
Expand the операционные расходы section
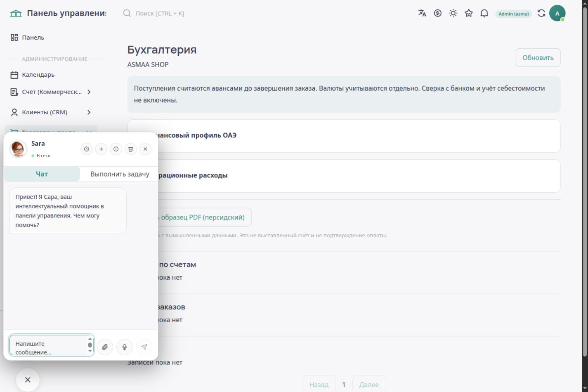click(344, 176)
